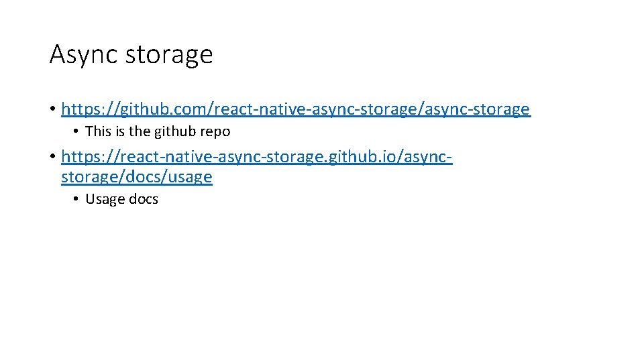
Task: Click the bullet before the github.com link
Action: [52, 109]
